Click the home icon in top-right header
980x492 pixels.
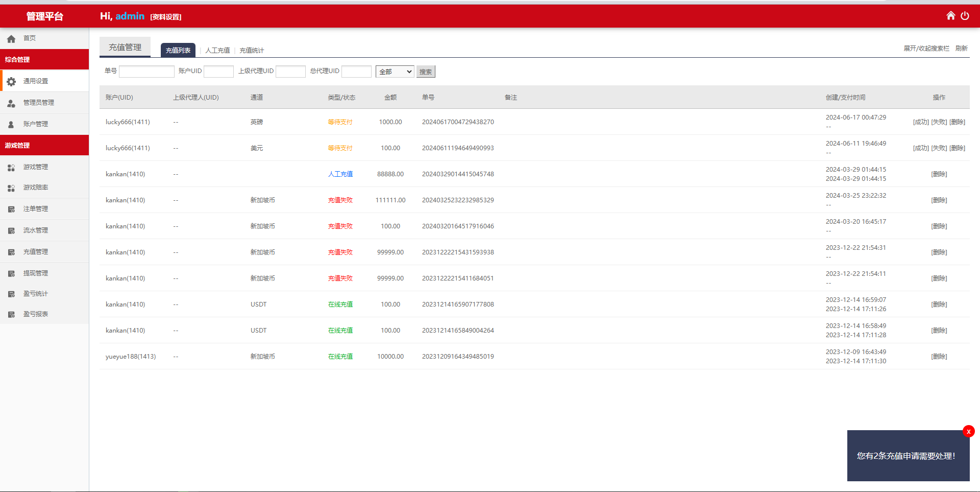[950, 16]
